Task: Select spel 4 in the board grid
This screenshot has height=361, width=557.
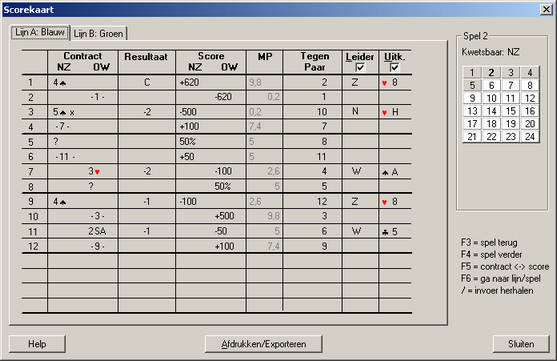Action: point(530,72)
